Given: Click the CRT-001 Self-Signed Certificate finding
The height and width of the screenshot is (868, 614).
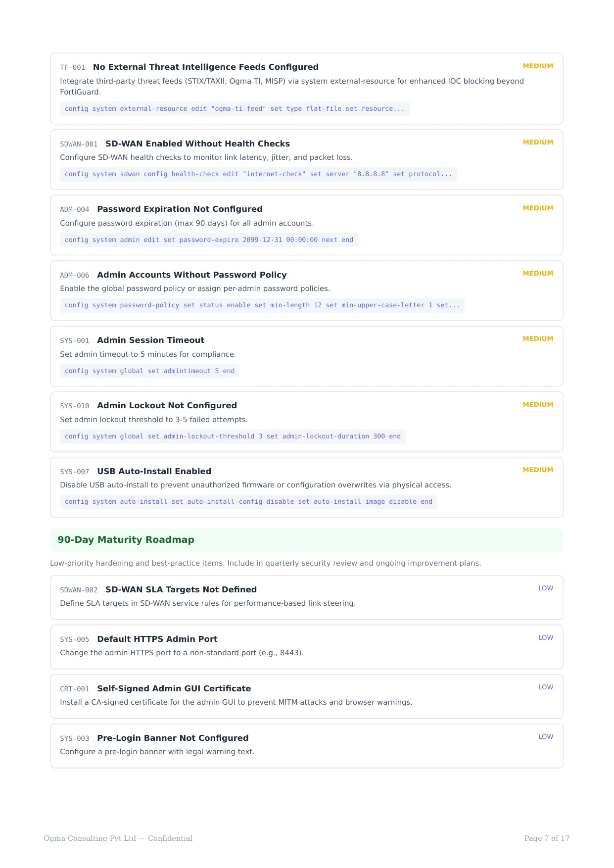Looking at the screenshot, I should 307,697.
